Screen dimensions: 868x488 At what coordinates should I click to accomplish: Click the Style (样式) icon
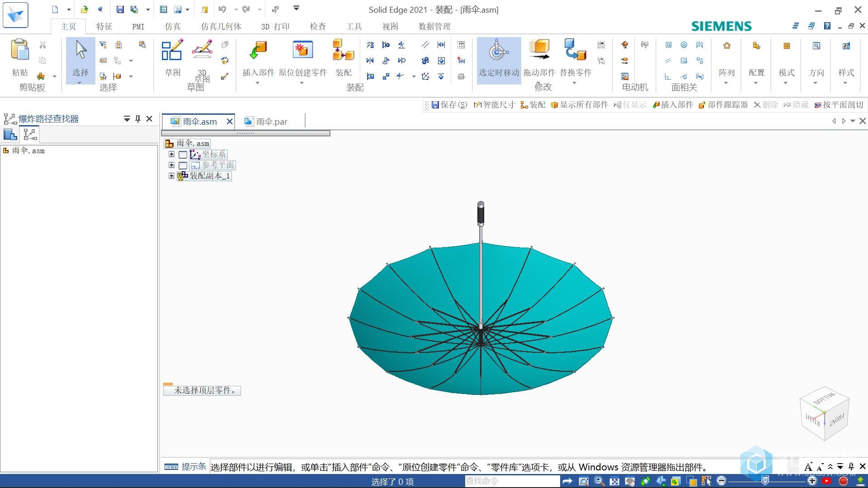tap(846, 46)
